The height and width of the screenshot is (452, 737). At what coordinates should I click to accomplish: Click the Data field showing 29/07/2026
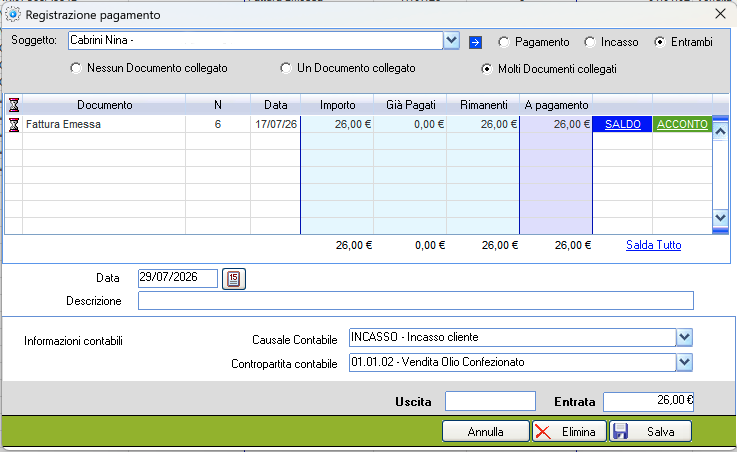click(178, 278)
